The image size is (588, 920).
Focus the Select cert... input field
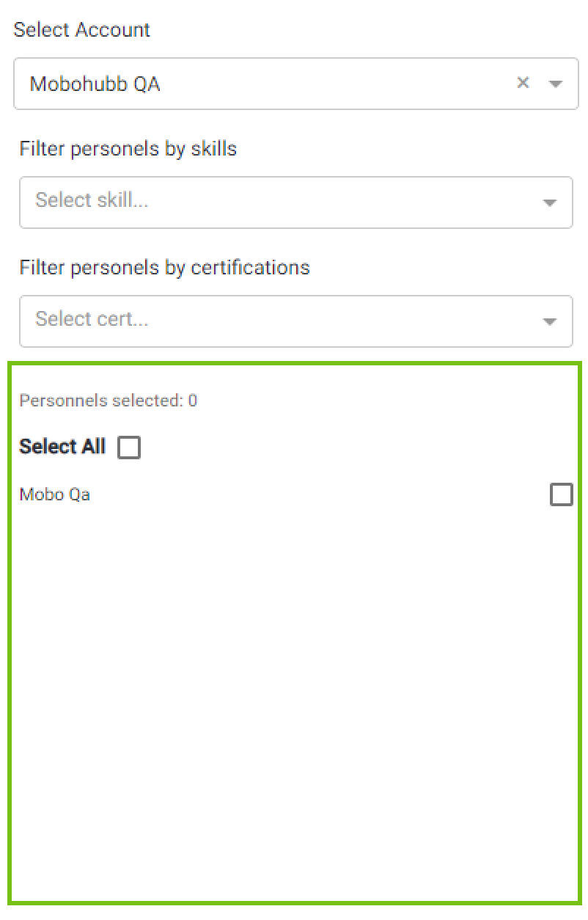[92, 318]
